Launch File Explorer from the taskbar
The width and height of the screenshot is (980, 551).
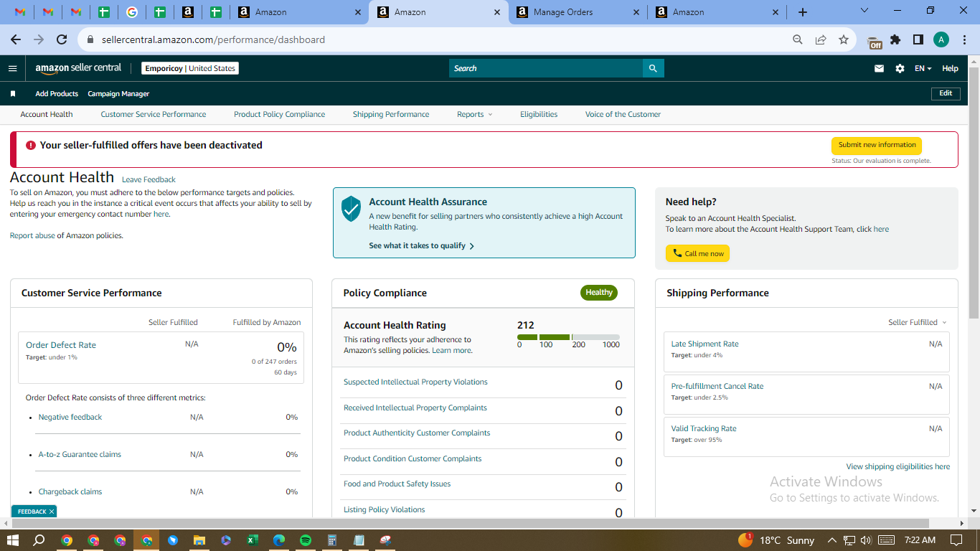199,540
